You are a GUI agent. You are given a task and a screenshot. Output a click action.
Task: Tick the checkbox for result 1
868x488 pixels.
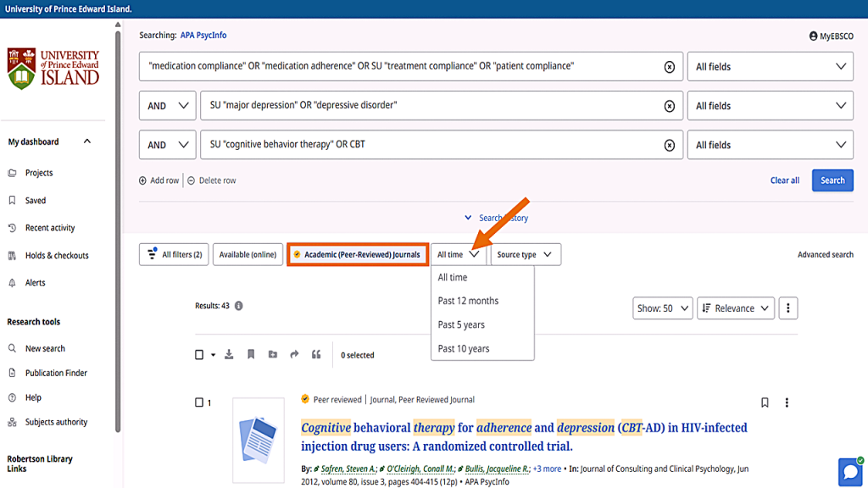point(199,402)
